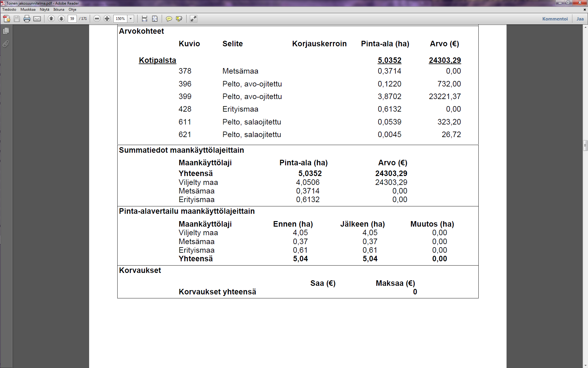Screen dimensions: 588x368
Task: Open the Kommentoi pane
Action: point(555,19)
